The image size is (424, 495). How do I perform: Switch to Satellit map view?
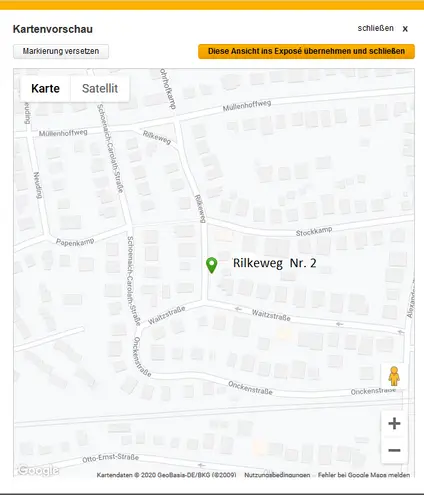100,88
